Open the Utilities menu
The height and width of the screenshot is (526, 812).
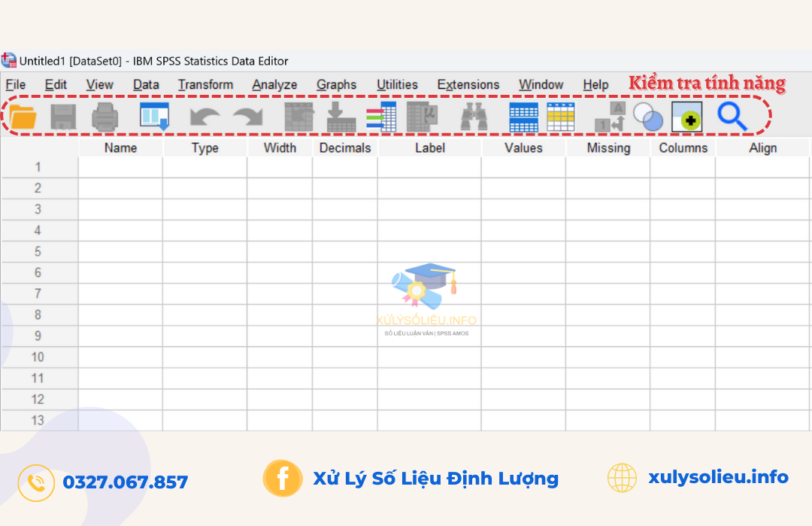click(x=397, y=84)
